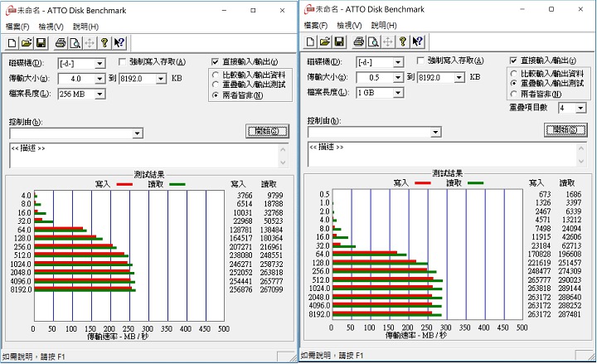The image size is (597, 364).
Task: Open transfer size 0.5 dropdown in right window
Action: (398, 78)
